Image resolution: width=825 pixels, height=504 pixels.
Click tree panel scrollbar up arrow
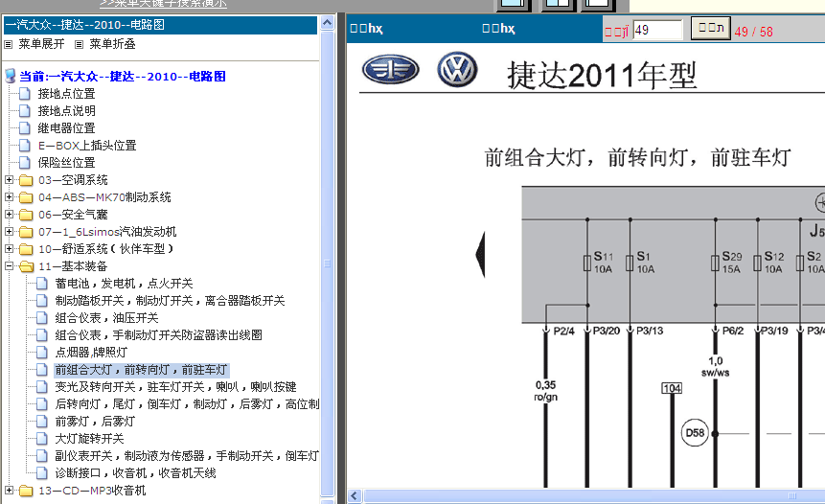[328, 23]
